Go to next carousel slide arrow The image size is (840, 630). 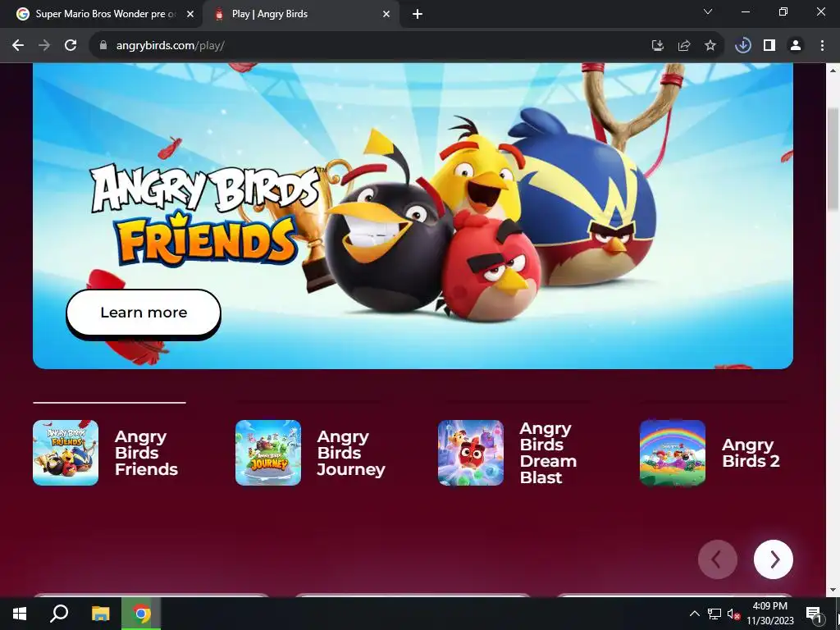tap(773, 559)
